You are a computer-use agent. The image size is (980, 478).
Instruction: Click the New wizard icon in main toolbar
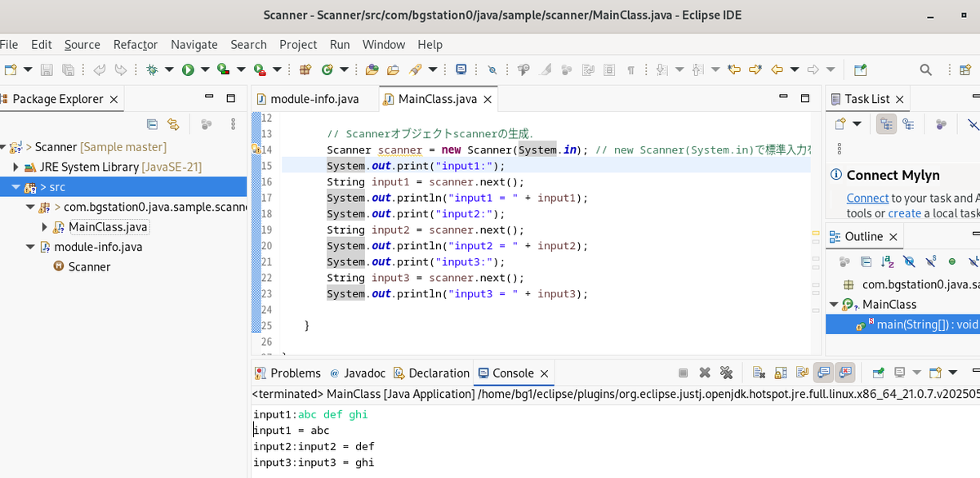point(10,70)
